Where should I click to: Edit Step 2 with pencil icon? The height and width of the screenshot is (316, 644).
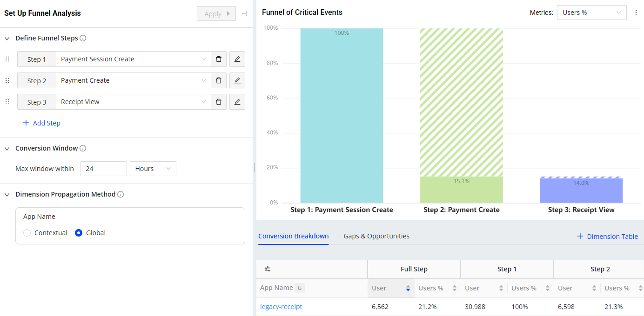[x=237, y=80]
